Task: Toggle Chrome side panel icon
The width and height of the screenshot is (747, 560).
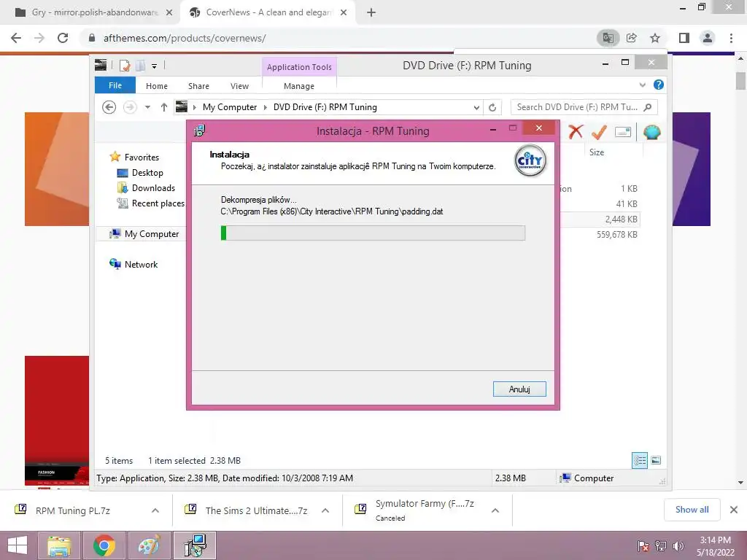Action: pyautogui.click(x=684, y=38)
